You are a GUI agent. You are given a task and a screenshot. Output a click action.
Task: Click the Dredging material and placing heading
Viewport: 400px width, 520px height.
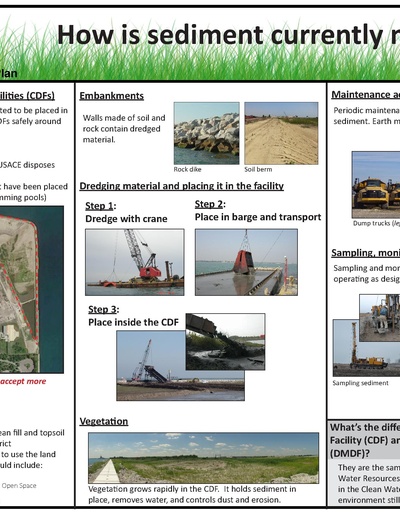(x=182, y=186)
